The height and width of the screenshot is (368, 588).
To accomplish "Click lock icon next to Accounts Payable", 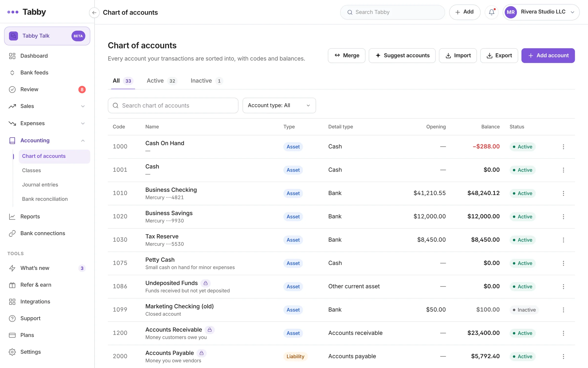I will tap(201, 353).
